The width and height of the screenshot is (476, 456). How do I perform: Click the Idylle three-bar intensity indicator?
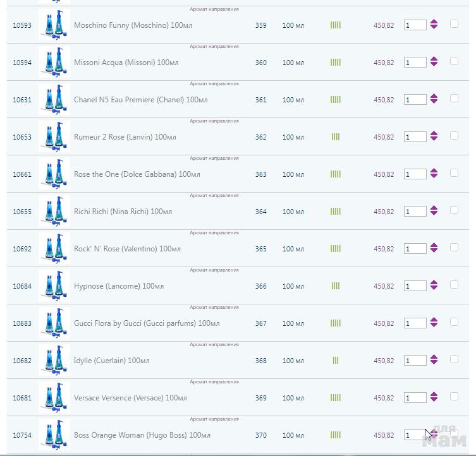pos(336,361)
